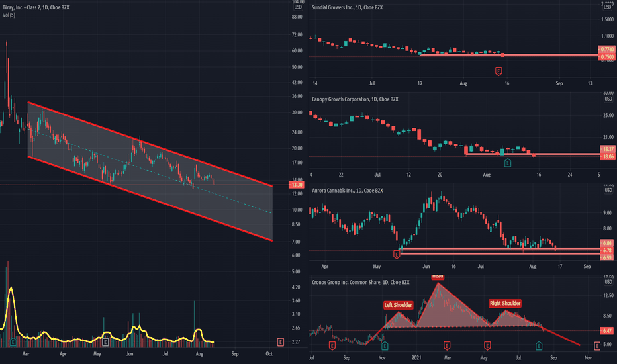Click the 1.1000 value on Sundial price axis

click(x=608, y=36)
